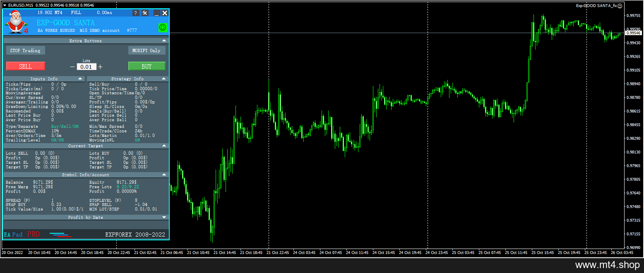Screen dimensions: 644x273
Task: Click the green BUY button
Action: [x=147, y=66]
